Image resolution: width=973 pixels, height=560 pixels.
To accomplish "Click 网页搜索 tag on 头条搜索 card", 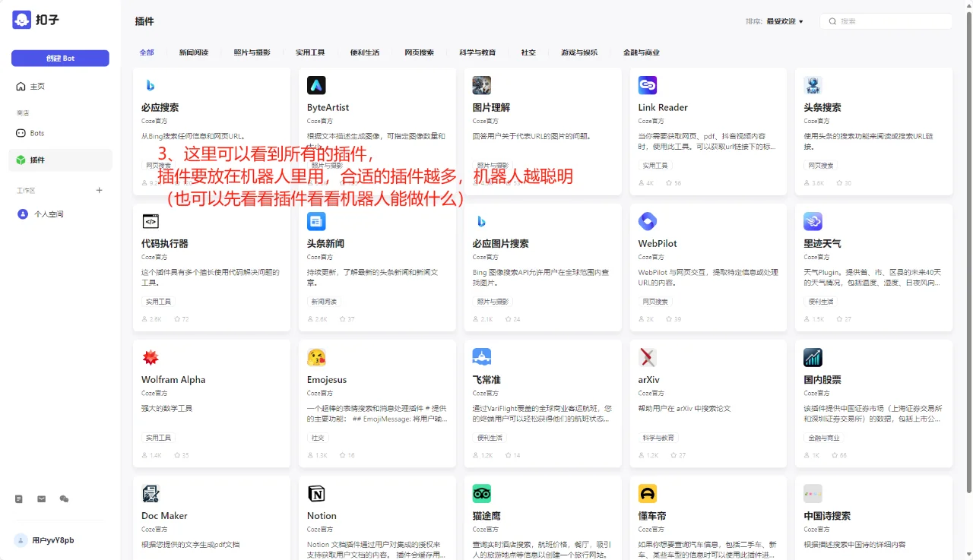I will pos(821,166).
